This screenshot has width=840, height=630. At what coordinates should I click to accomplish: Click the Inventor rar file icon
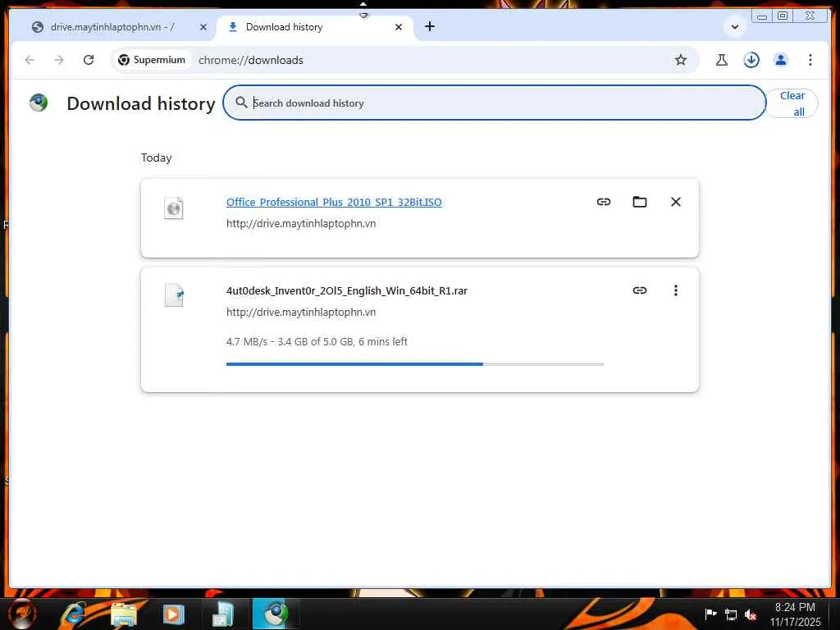pos(174,295)
